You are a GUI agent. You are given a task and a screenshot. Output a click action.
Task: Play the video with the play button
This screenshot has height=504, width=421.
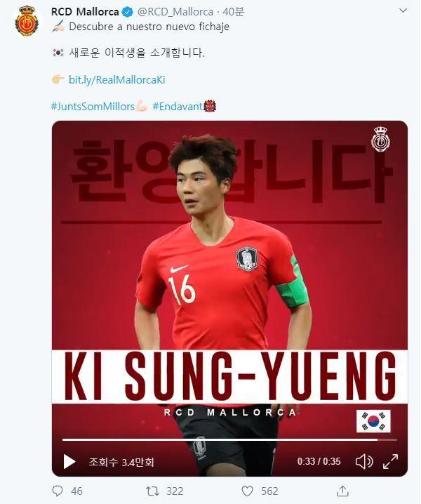[69, 462]
